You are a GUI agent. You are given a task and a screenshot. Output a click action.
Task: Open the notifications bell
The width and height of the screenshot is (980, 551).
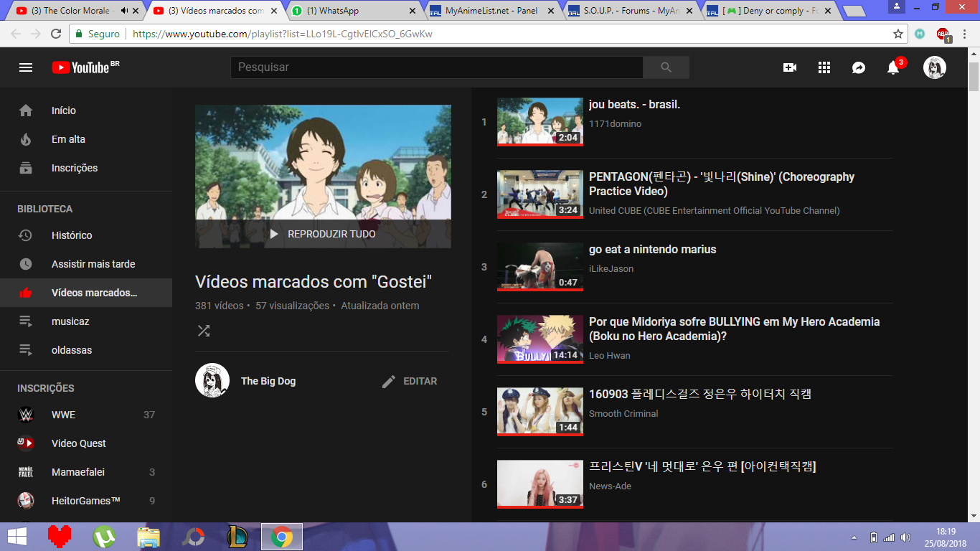point(893,67)
